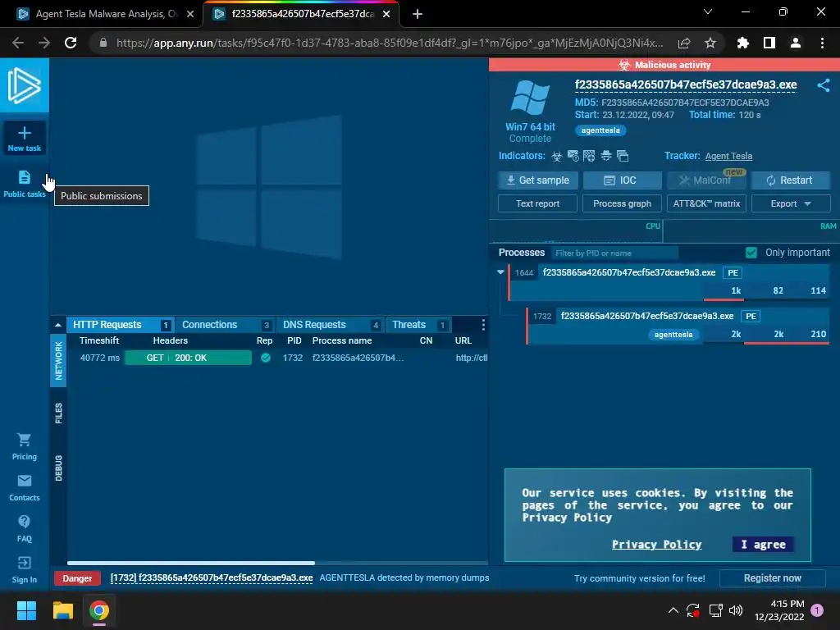Share the task using share icon

[824, 85]
